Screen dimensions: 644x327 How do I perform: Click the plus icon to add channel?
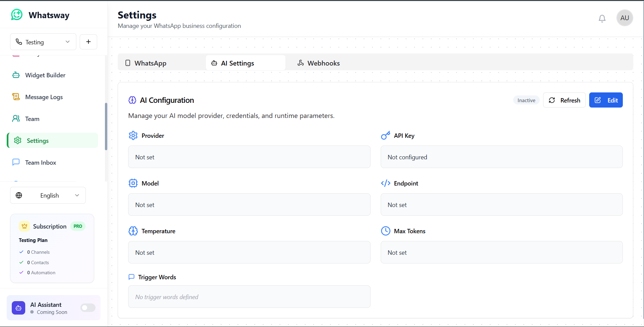(88, 42)
